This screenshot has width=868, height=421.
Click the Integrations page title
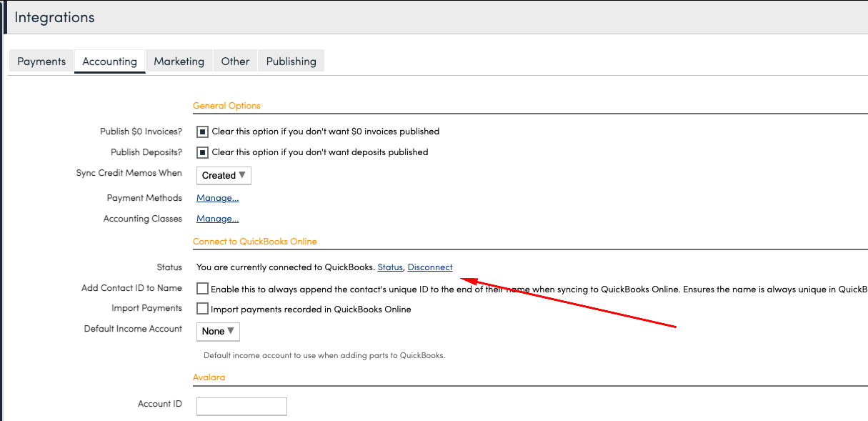click(54, 17)
